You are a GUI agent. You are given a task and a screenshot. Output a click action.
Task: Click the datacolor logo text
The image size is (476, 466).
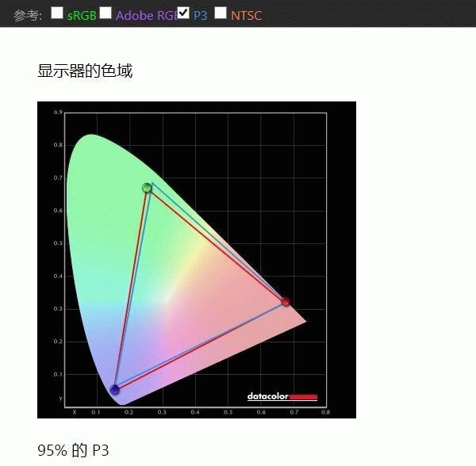267,396
